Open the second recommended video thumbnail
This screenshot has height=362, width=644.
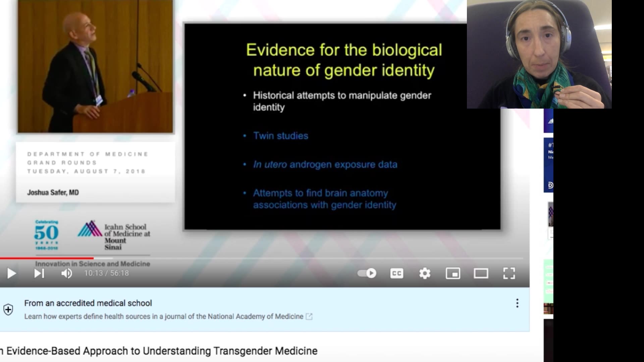coord(548,165)
